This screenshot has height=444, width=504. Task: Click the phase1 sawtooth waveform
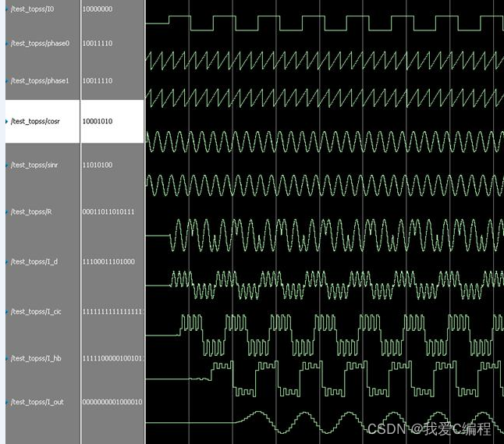click(325, 98)
